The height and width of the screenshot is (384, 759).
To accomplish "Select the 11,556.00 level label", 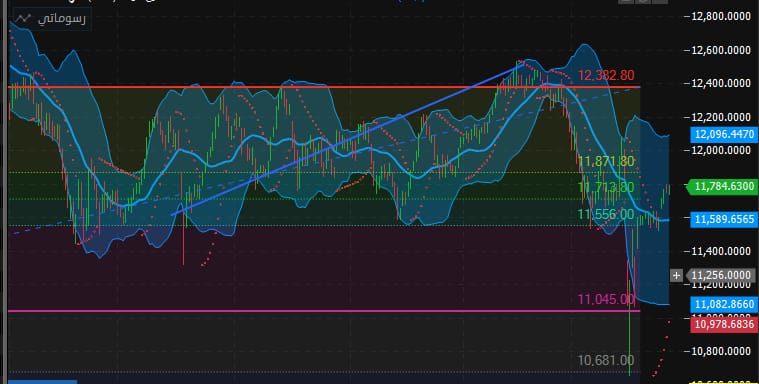I will pyautogui.click(x=606, y=214).
